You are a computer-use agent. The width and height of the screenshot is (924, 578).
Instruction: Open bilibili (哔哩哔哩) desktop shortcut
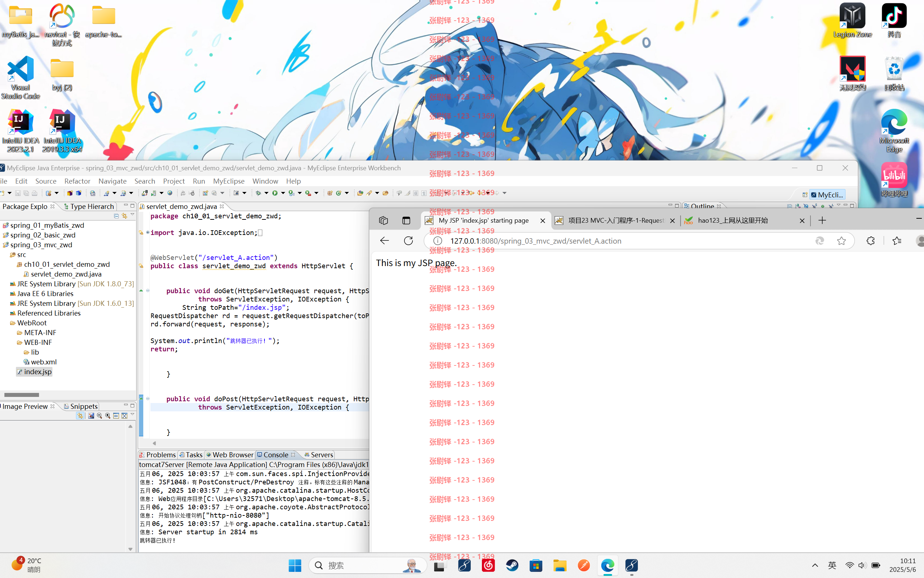pos(894,180)
